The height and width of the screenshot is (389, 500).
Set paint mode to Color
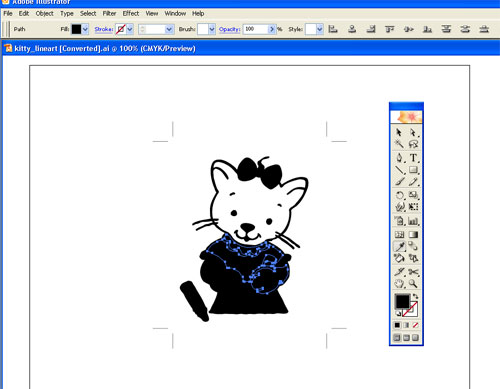(397, 325)
